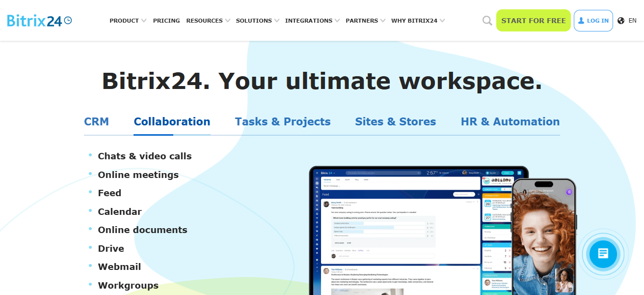Click the START FOR FREE button

pyautogui.click(x=533, y=20)
